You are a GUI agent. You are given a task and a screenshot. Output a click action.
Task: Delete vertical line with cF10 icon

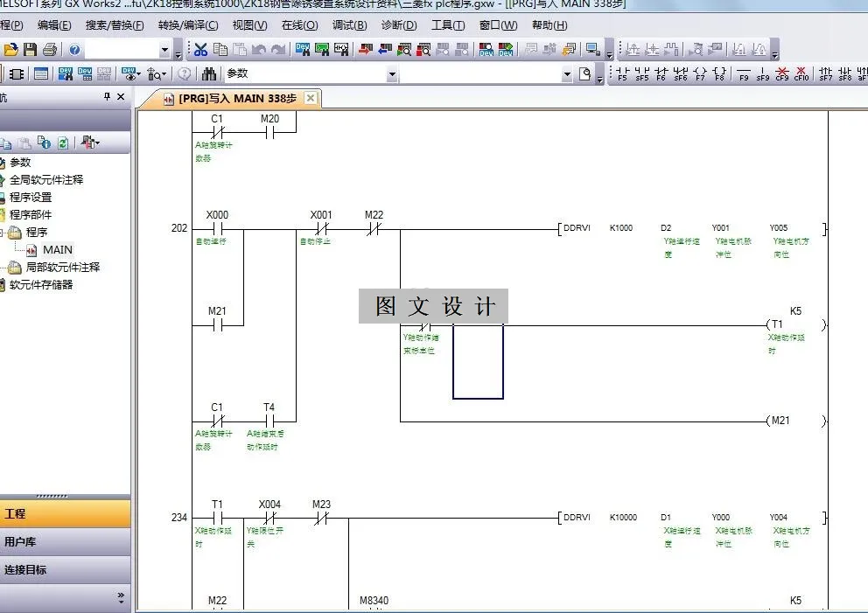[801, 73]
